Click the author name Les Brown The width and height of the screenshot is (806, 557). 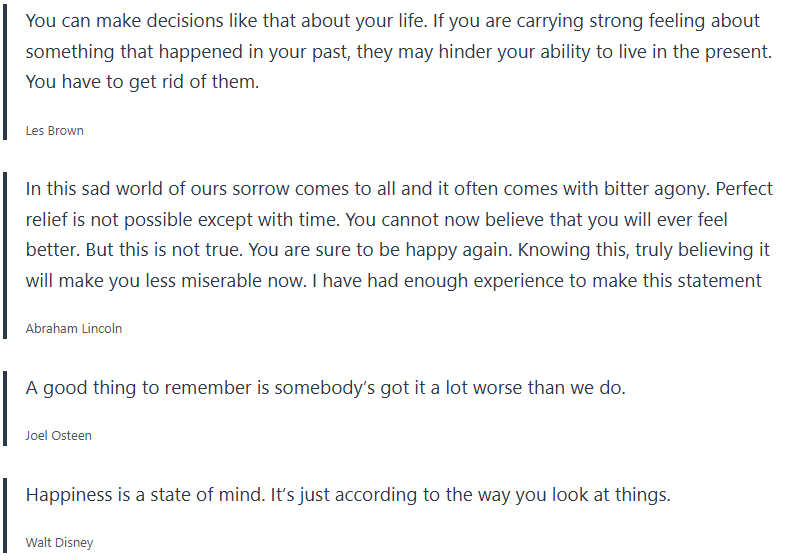pyautogui.click(x=54, y=130)
